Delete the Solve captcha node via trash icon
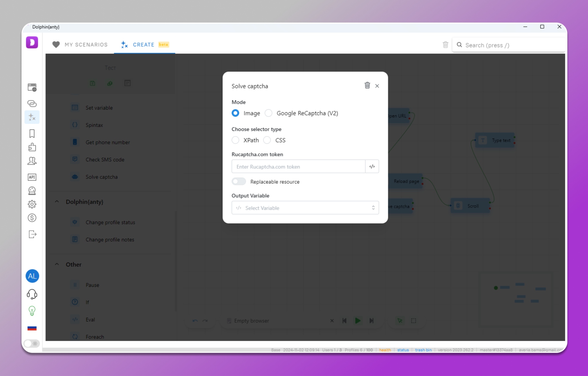Screen dimensions: 588x376 (367, 85)
